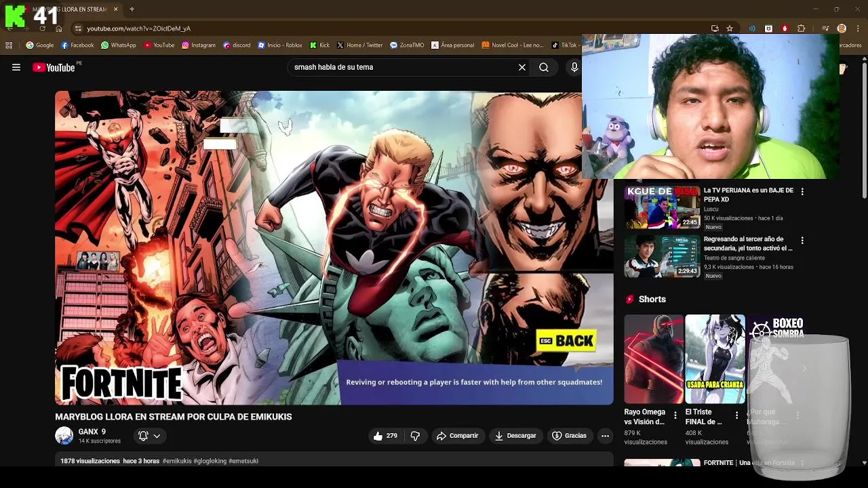The height and width of the screenshot is (488, 868).
Task: Open options menu for 'Regresando al tercer año' video
Action: point(802,241)
